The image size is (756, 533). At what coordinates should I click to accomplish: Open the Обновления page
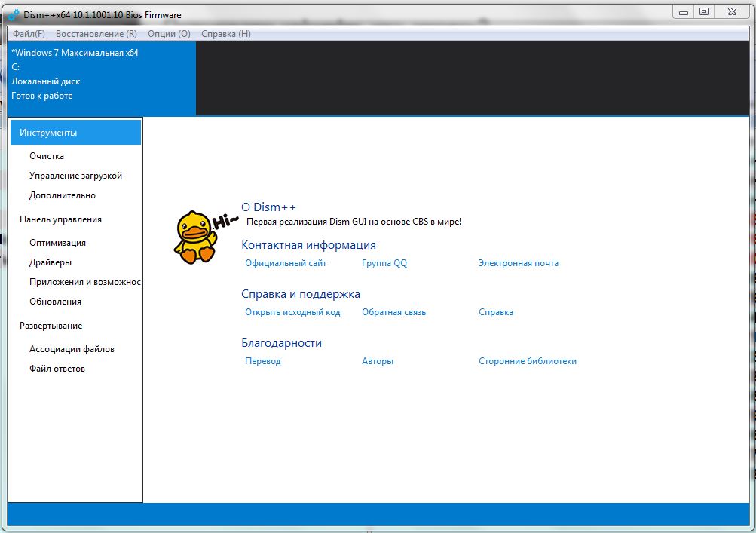(x=55, y=302)
